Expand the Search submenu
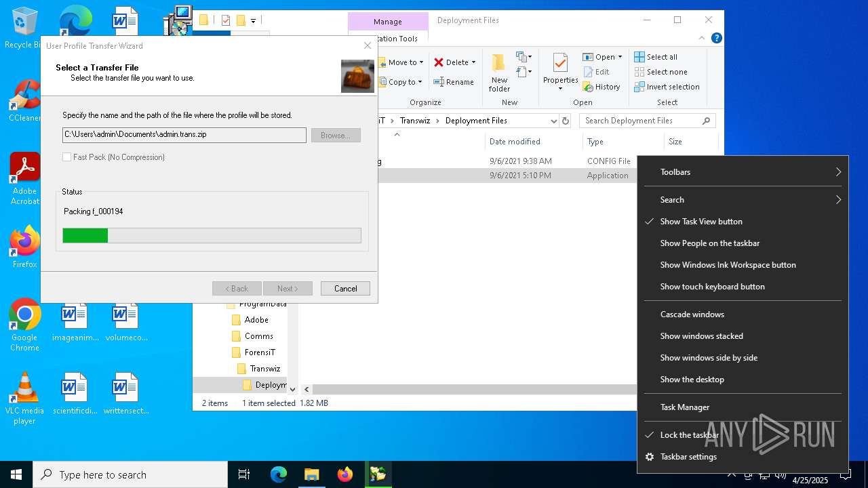This screenshot has height=488, width=868. click(743, 200)
